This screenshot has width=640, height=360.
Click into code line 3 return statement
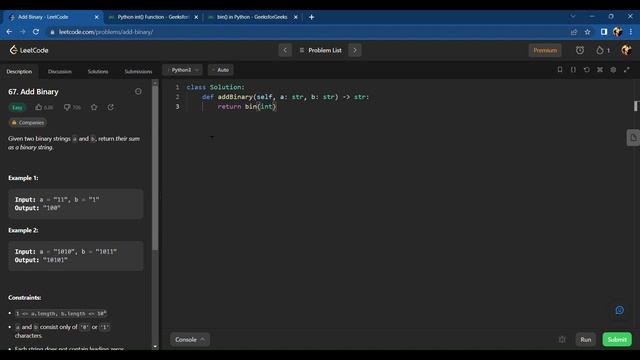[247, 107]
